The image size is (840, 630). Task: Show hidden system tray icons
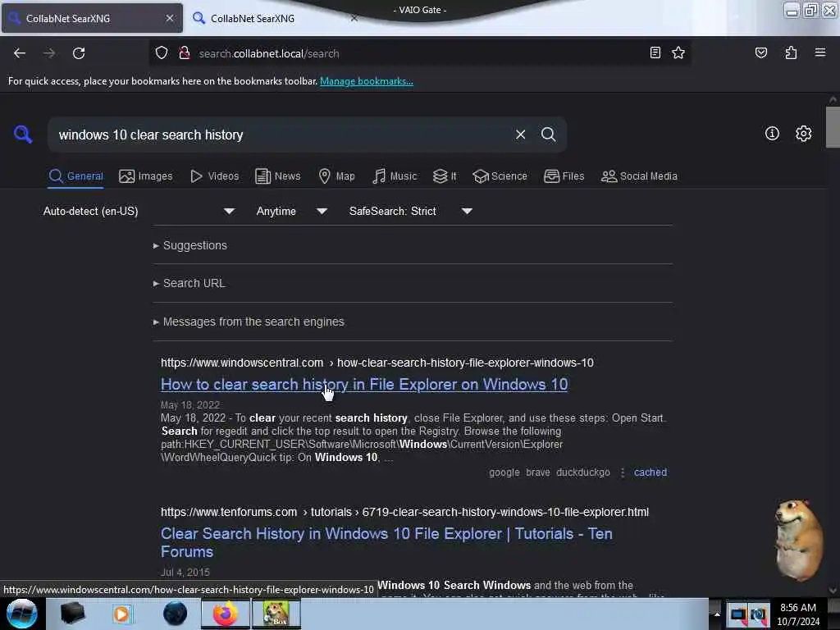pos(717,614)
